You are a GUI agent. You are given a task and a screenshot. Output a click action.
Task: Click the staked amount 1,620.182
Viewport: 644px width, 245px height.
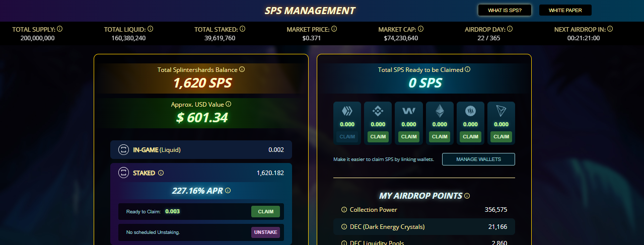[x=270, y=173]
